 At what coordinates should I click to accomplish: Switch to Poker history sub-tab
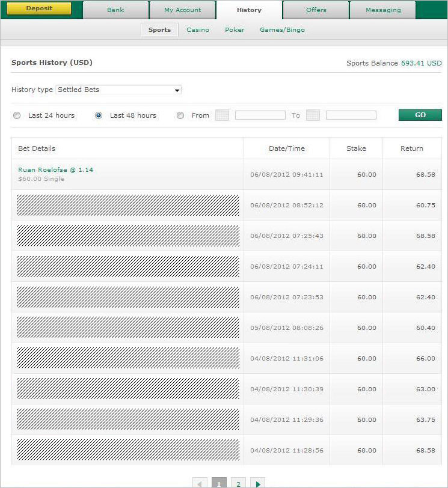(x=235, y=30)
